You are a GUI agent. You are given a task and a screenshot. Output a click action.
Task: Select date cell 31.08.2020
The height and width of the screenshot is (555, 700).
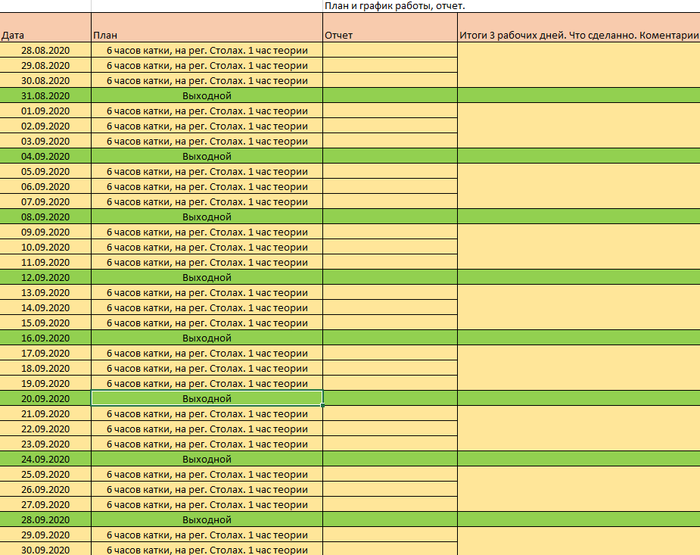coord(46,96)
